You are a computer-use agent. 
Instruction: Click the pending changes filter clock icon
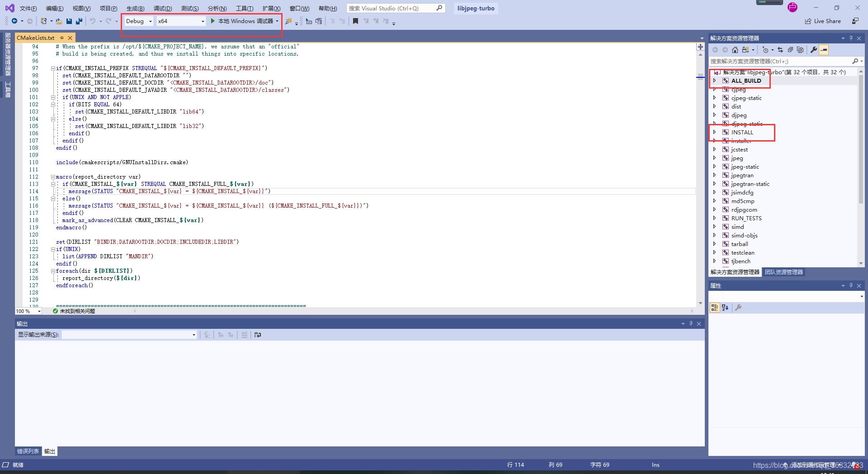(765, 50)
